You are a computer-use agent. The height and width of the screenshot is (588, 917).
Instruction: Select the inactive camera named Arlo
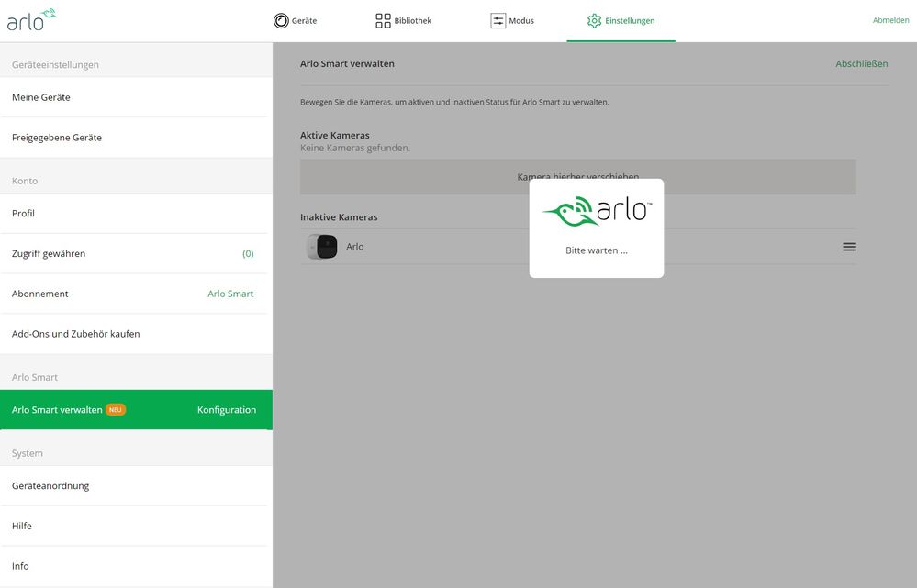tap(577, 247)
